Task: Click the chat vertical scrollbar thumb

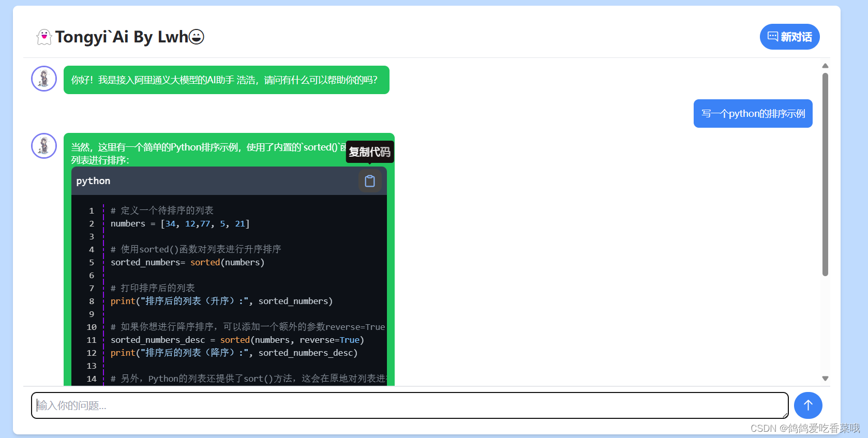Action: click(825, 174)
